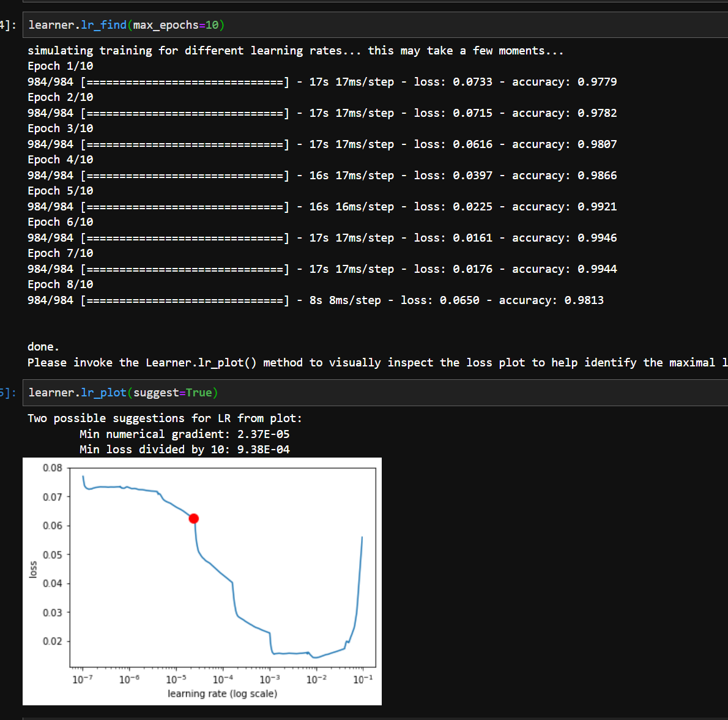This screenshot has width=728, height=720.
Task: Click the 'Epoch 6/10' output line
Action: pos(61,222)
